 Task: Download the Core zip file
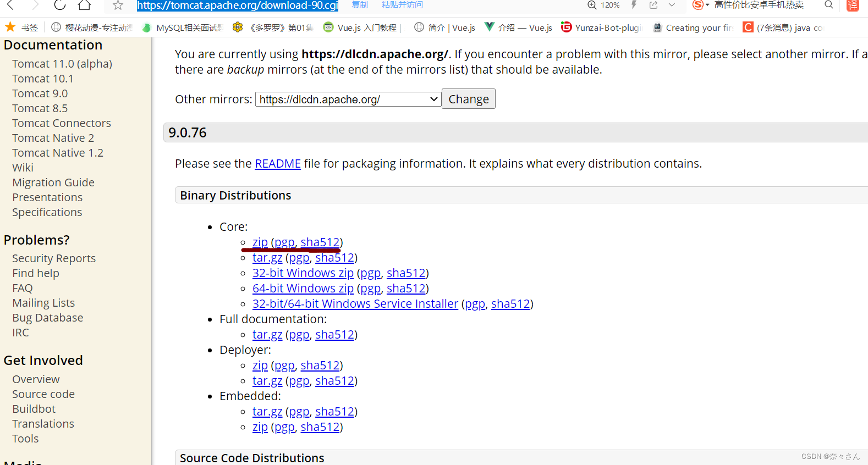[260, 242]
